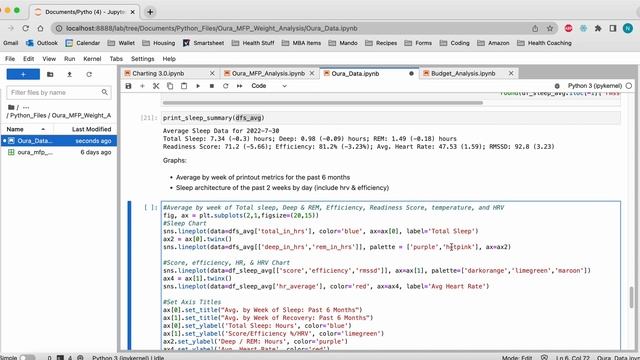Share this page icon in address bar
Screen dimensions: 640x360
click(x=535, y=28)
